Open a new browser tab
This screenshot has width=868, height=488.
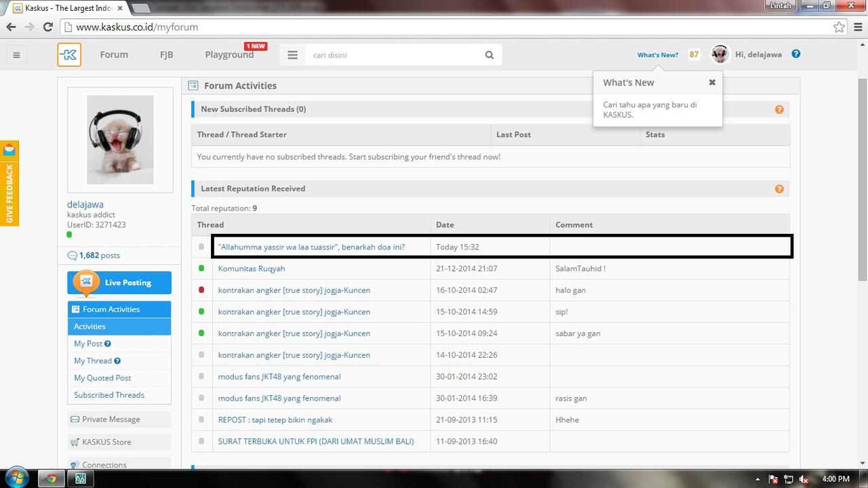point(140,8)
